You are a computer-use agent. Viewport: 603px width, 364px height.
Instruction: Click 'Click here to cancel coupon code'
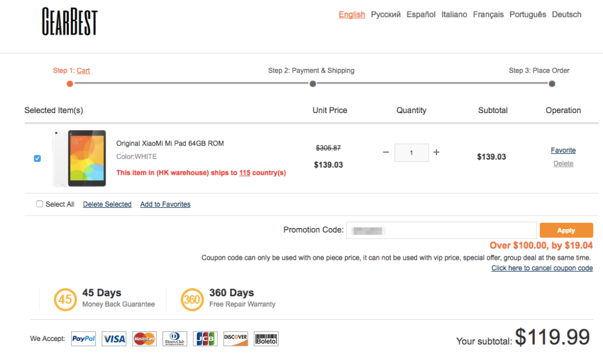pos(542,268)
